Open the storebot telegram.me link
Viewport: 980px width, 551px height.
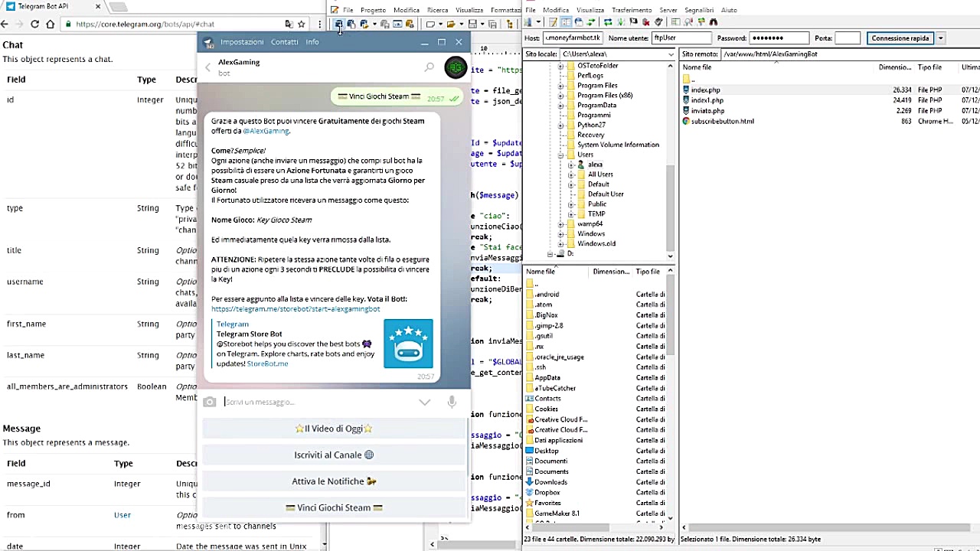[x=296, y=309]
